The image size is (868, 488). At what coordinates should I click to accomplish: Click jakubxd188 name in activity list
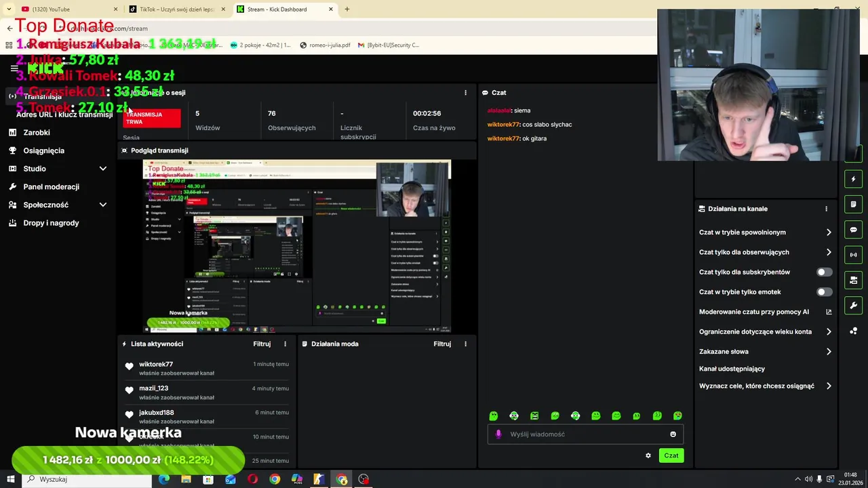pos(157,413)
